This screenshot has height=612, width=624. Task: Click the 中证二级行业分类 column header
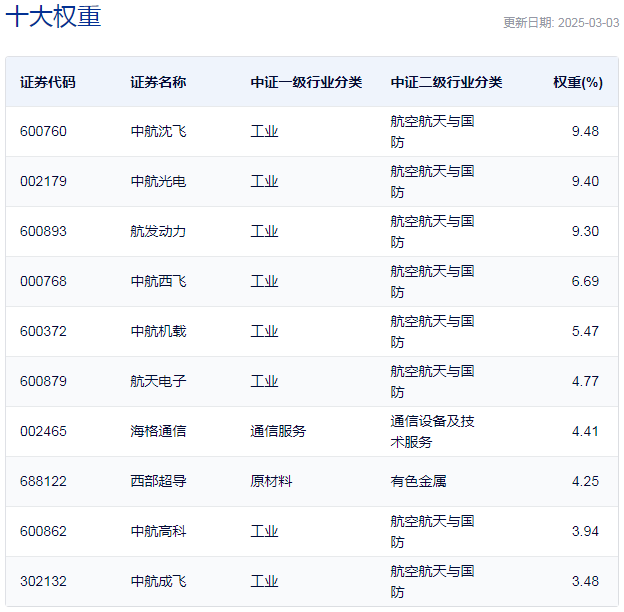point(446,82)
